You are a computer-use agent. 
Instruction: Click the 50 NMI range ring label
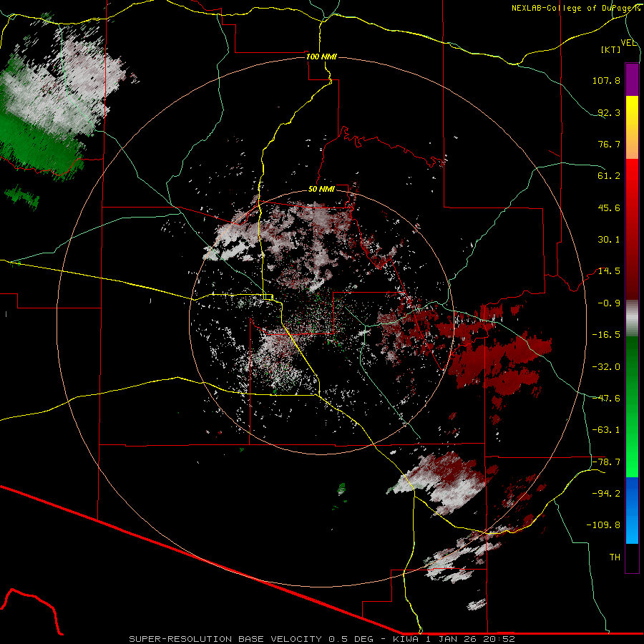coord(321,190)
